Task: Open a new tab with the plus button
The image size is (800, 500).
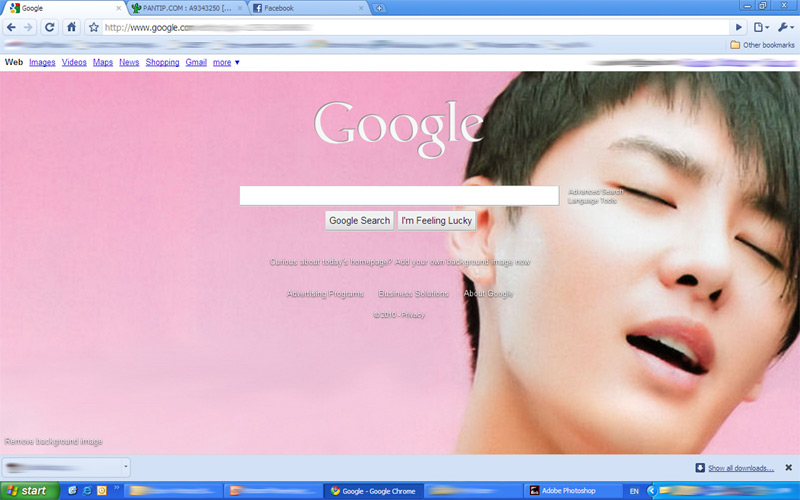Action: click(379, 8)
